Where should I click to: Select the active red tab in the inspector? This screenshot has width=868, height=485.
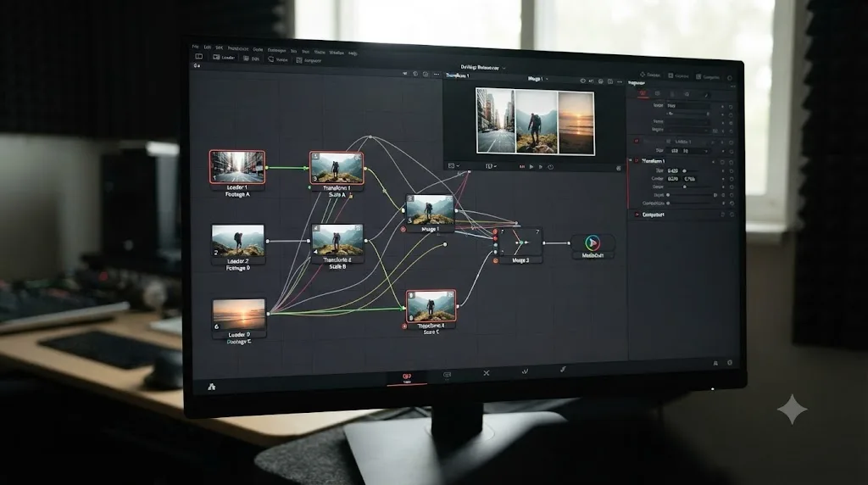tap(643, 93)
